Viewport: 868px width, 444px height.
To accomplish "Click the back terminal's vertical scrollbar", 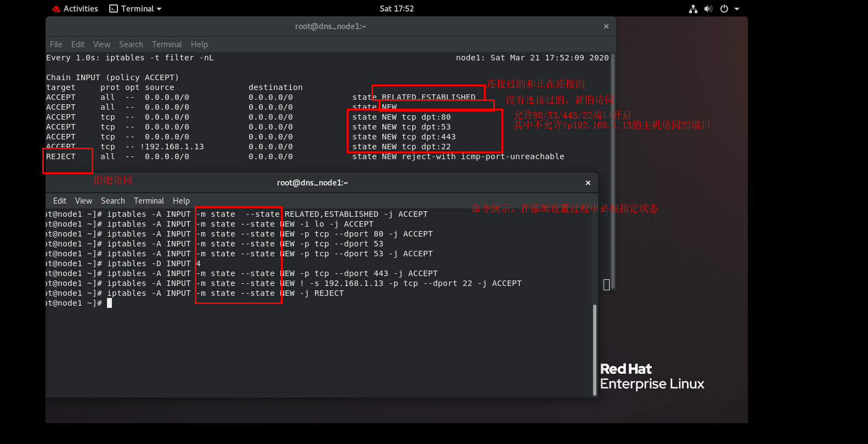I will pos(613,171).
